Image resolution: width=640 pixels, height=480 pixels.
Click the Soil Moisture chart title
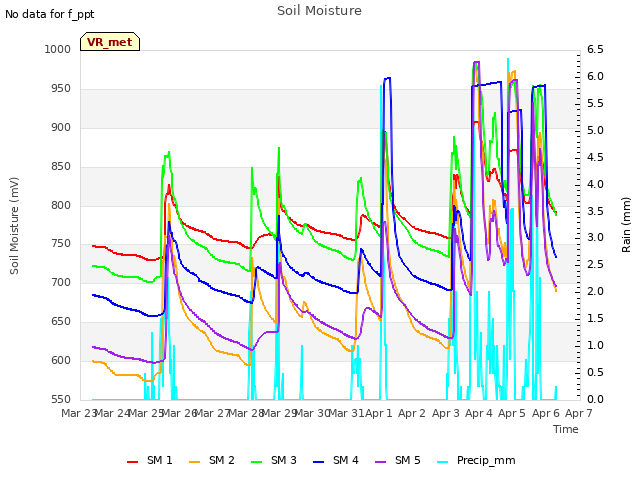(x=319, y=11)
